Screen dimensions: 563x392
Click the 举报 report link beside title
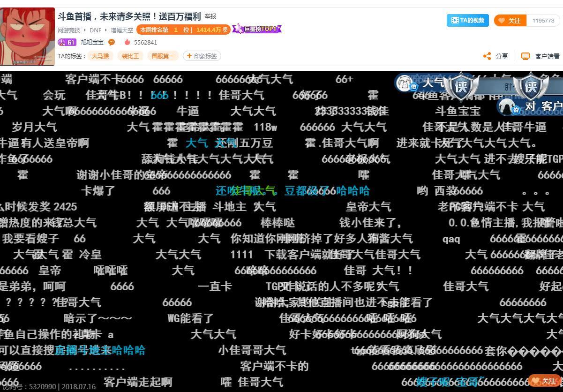[x=210, y=16]
